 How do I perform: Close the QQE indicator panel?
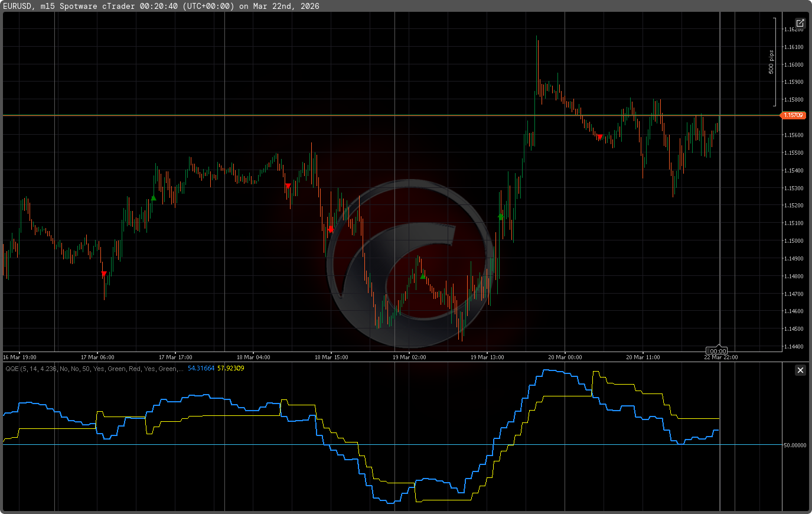[x=800, y=370]
